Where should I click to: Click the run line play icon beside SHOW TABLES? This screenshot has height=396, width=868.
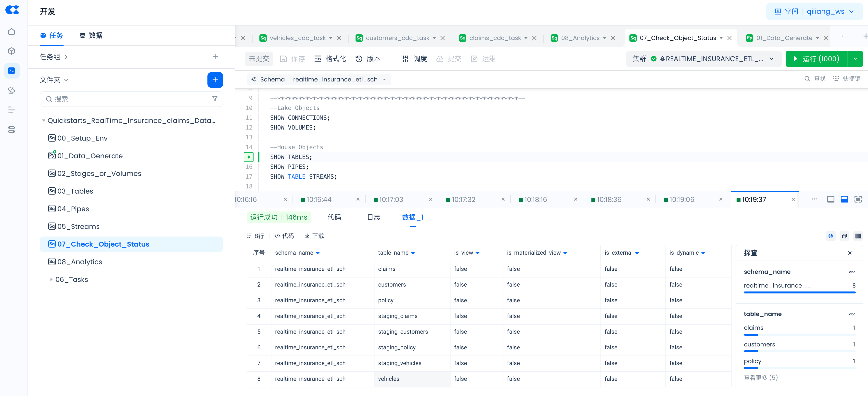pyautogui.click(x=248, y=157)
